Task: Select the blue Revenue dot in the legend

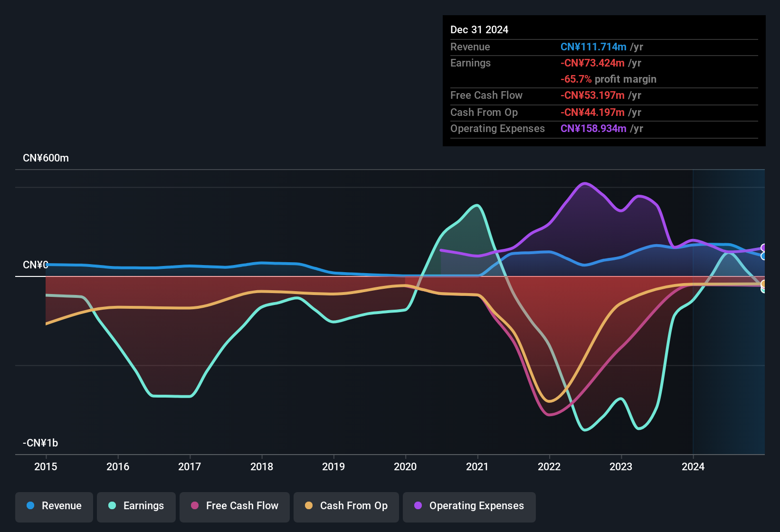Action: (x=29, y=506)
